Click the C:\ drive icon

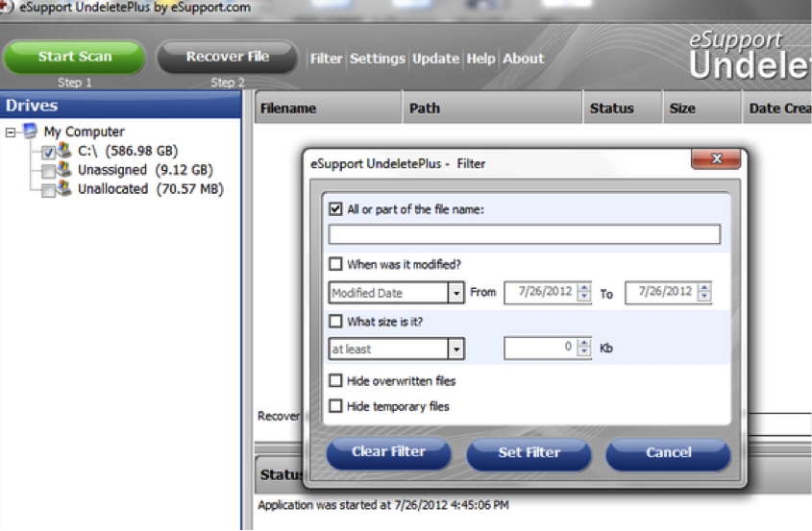(x=64, y=150)
